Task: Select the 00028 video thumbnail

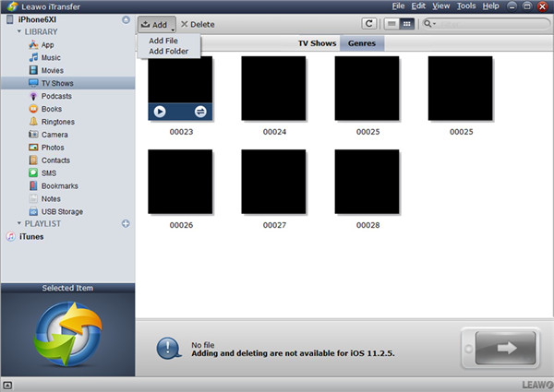Action: pos(367,182)
